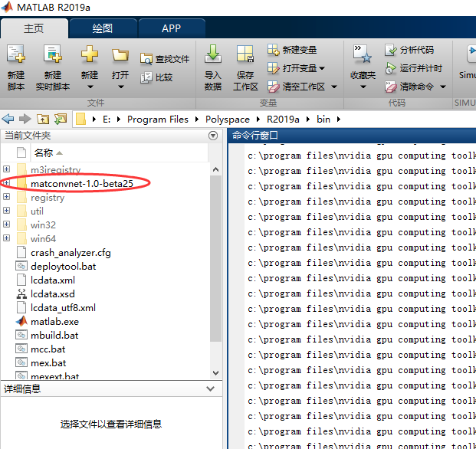Select mex.bat file

tap(48, 363)
